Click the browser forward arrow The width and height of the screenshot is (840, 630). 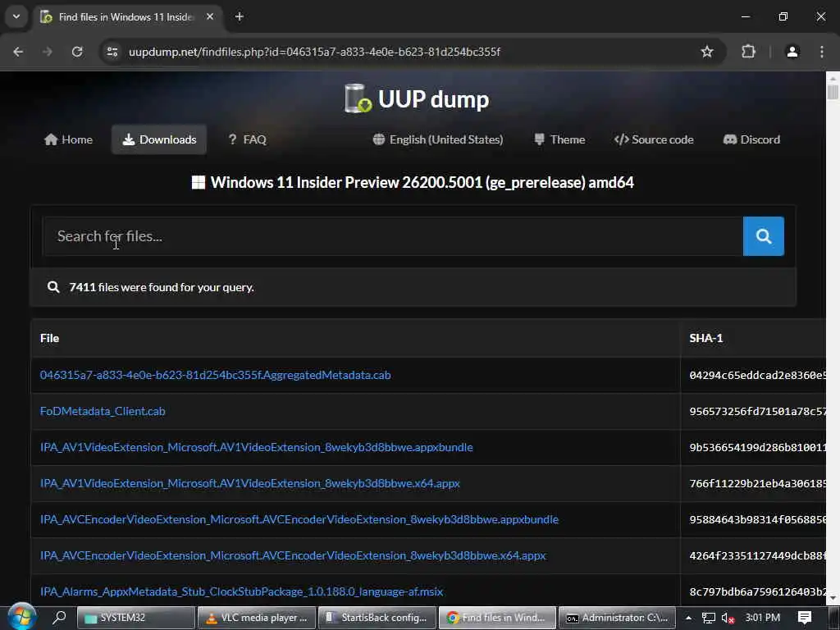48,52
